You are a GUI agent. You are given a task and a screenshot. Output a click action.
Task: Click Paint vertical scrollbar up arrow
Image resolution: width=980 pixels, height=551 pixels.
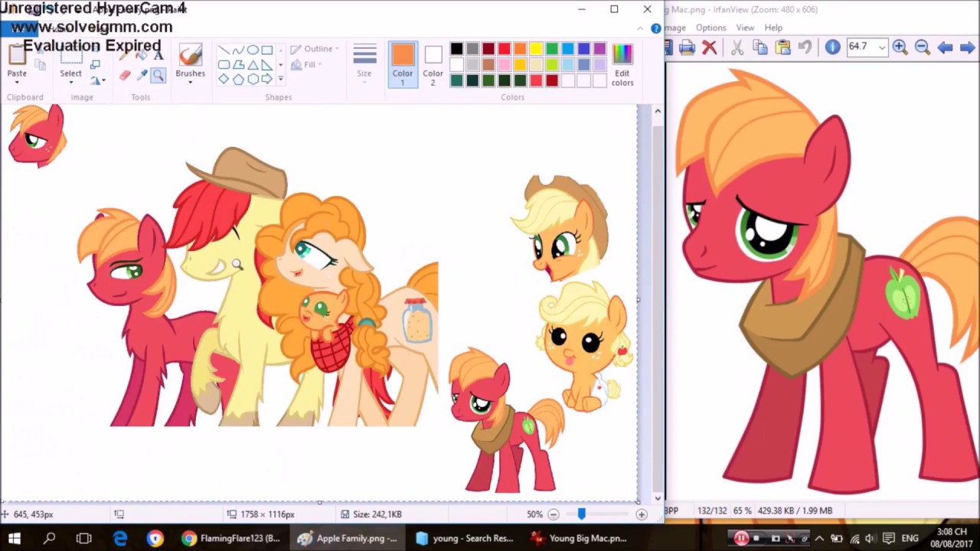[x=657, y=111]
